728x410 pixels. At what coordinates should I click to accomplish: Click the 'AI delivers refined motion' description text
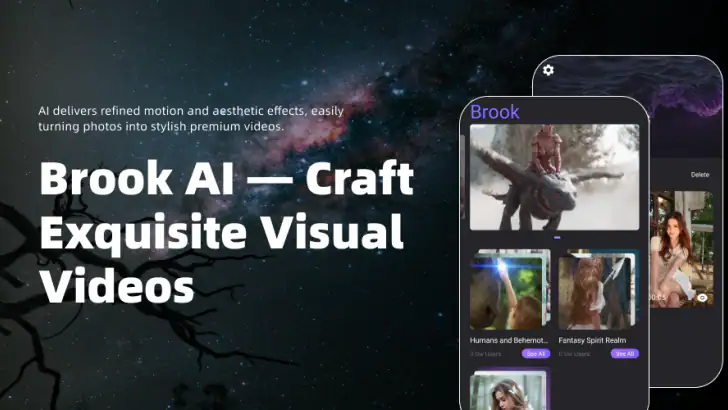191,118
